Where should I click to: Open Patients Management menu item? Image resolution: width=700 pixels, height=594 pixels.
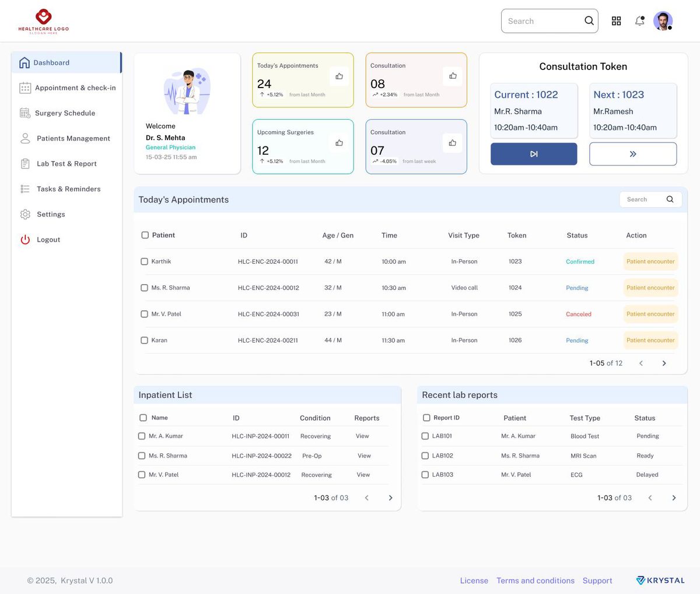[x=66, y=138]
